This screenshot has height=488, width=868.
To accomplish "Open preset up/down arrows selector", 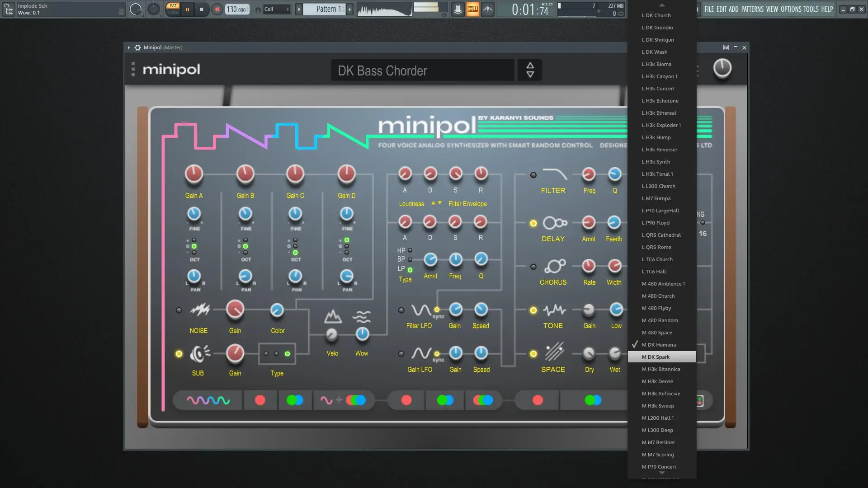I will pos(530,70).
